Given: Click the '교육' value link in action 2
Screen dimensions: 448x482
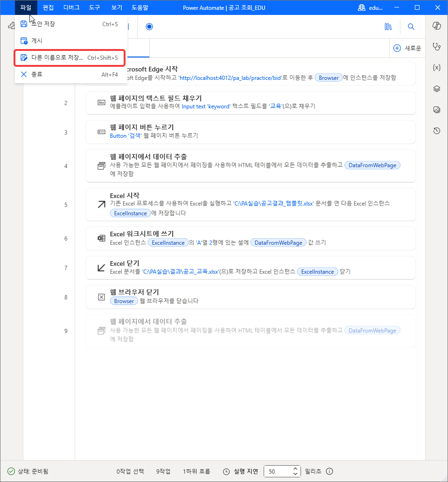Looking at the screenshot, I should coord(276,106).
